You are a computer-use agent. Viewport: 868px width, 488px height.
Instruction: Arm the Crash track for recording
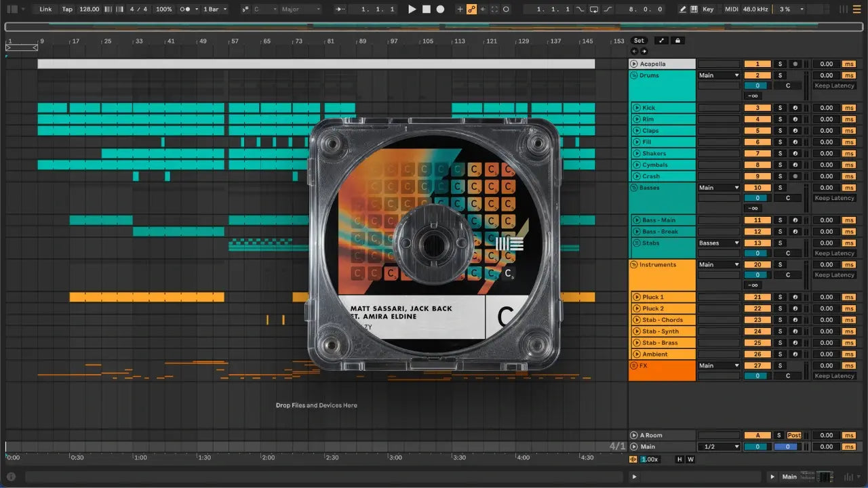[x=795, y=176]
